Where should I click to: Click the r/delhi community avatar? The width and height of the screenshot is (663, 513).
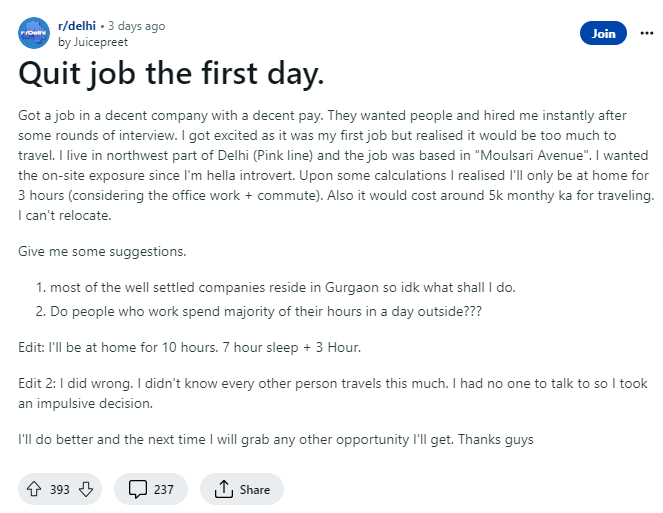[34, 34]
